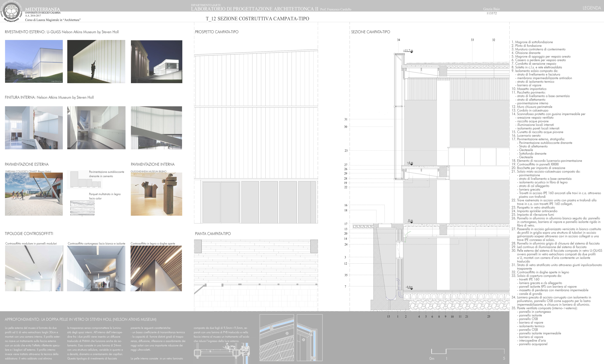Screen dimensions: 604x364
Task: Open the night photo with silhouetted person
Action: tap(96, 62)
